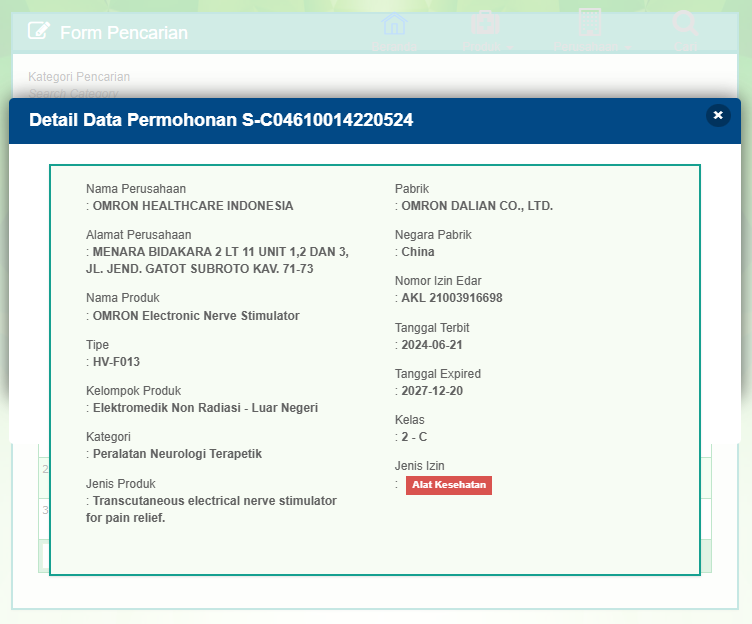Viewport: 752px width, 624px height.
Task: Click the Form Pencarian panel heading
Action: [124, 32]
